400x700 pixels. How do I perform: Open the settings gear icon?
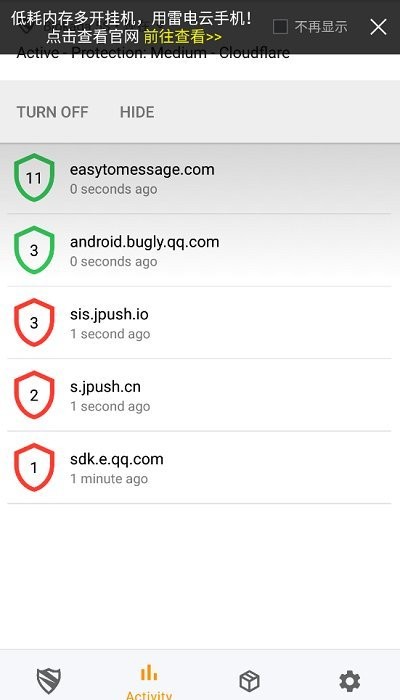(x=350, y=681)
